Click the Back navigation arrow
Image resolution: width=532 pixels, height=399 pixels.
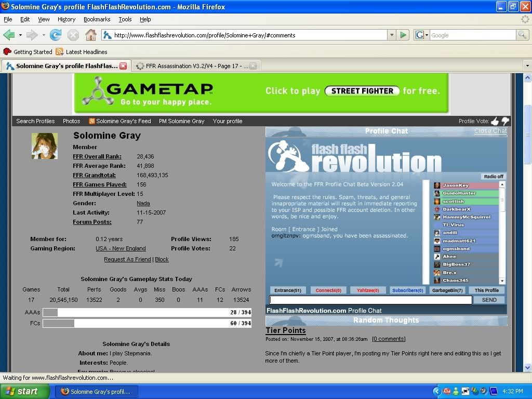click(x=9, y=35)
